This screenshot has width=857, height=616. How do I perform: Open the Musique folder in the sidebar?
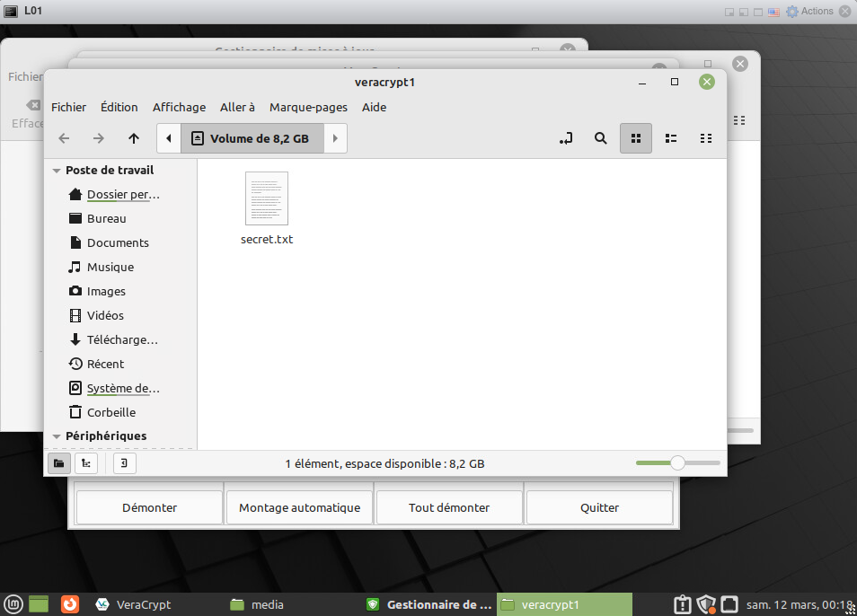coord(110,267)
